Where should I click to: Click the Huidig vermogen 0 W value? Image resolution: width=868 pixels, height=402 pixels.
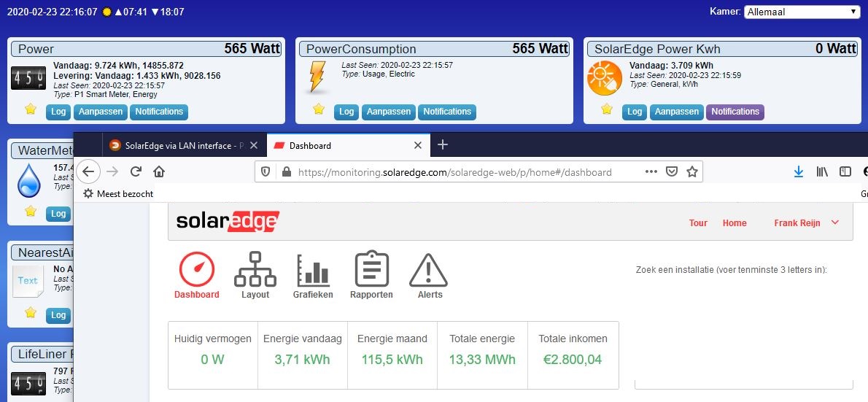212,360
